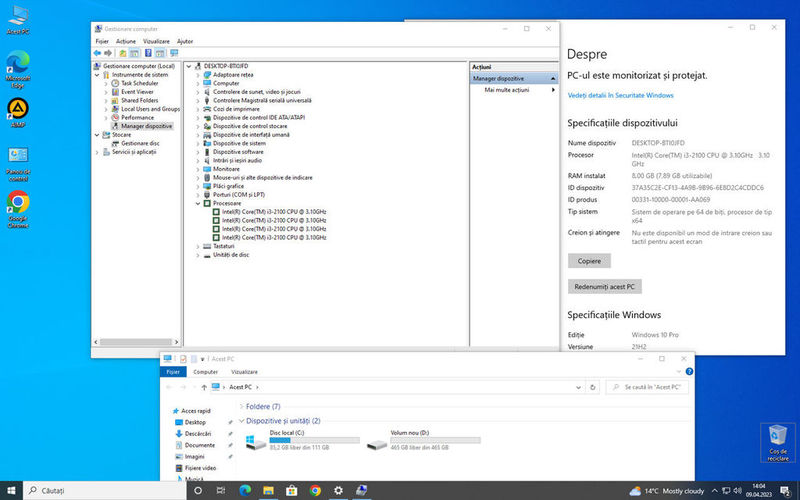This screenshot has height=500, width=800.
Task: Select Documente in Acces rapid
Action: click(199, 445)
